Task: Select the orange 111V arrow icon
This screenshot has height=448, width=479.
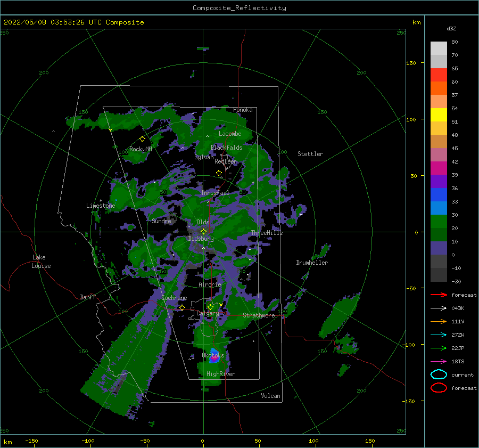Action: [x=439, y=321]
